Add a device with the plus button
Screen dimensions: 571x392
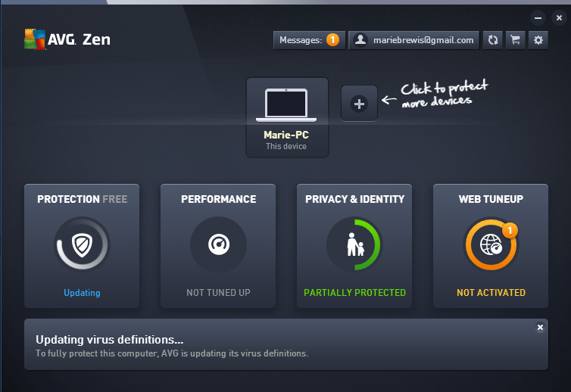[x=359, y=104]
